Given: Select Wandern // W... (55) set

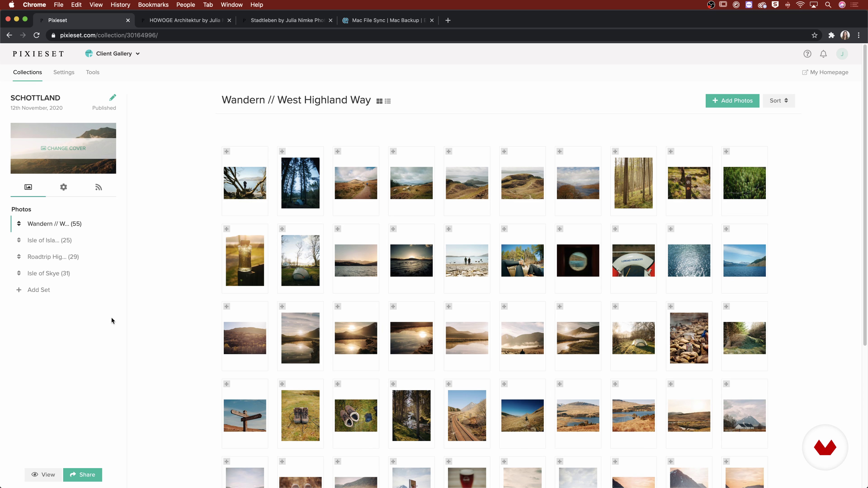Looking at the screenshot, I should pyautogui.click(x=54, y=224).
